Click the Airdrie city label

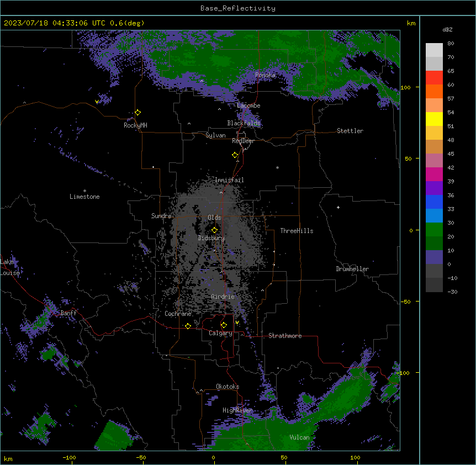(x=223, y=297)
